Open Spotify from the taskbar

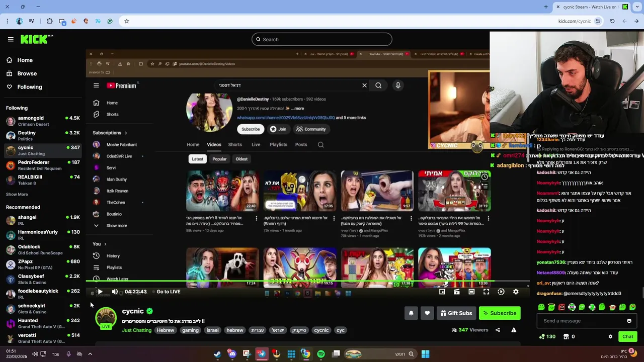point(321,354)
